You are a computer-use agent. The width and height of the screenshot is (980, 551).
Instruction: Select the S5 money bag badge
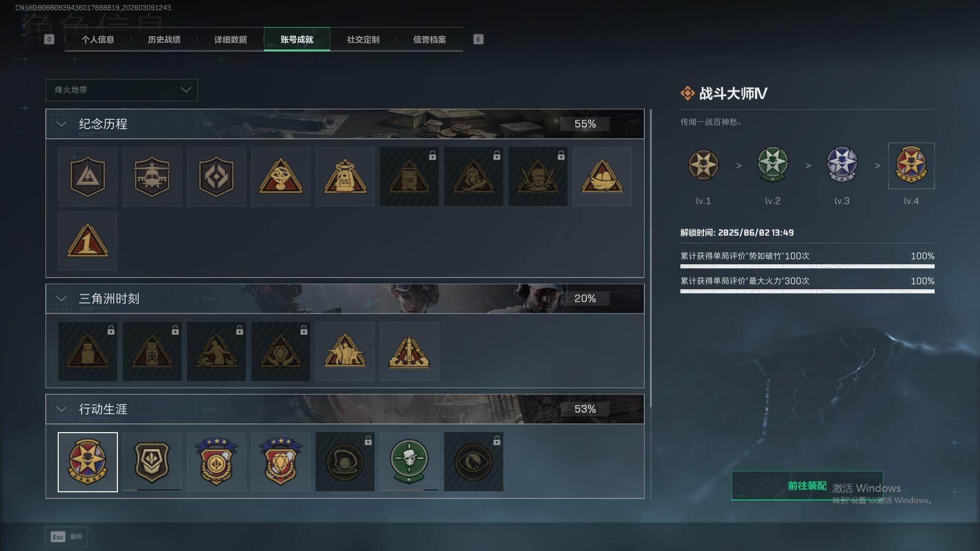pyautogui.click(x=345, y=177)
